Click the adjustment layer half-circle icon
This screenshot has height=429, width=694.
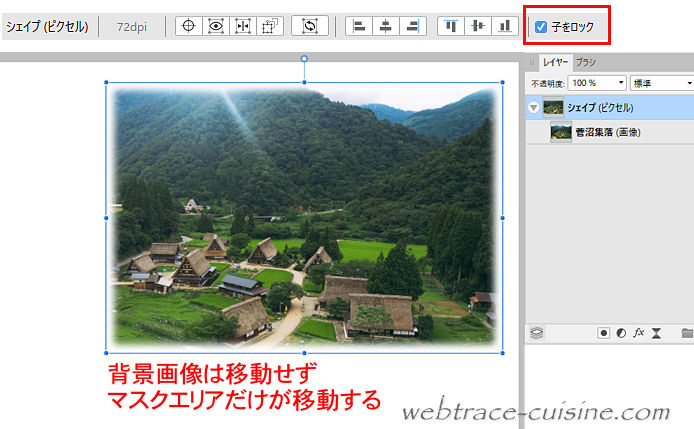pos(621,333)
